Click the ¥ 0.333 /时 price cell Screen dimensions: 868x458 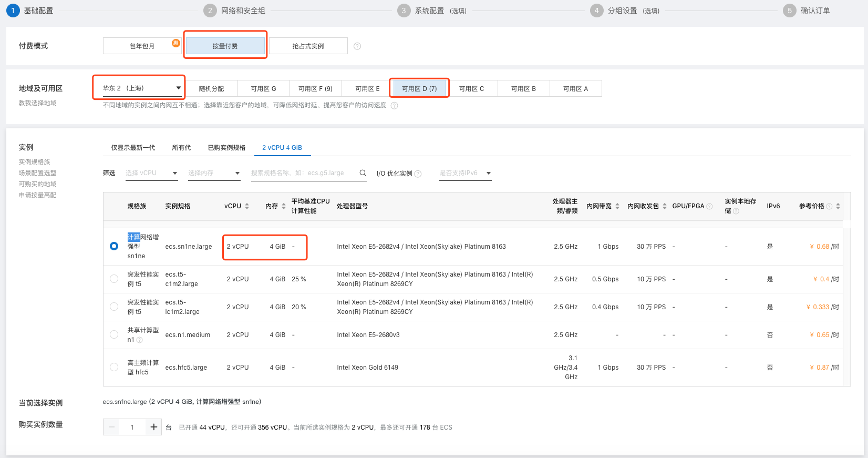(x=823, y=307)
